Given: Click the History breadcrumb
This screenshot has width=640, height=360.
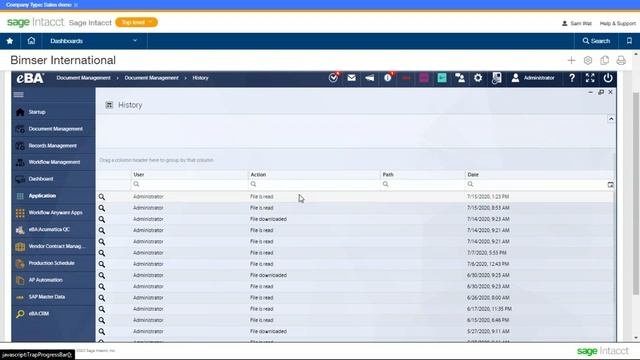Looking at the screenshot, I should (x=200, y=78).
